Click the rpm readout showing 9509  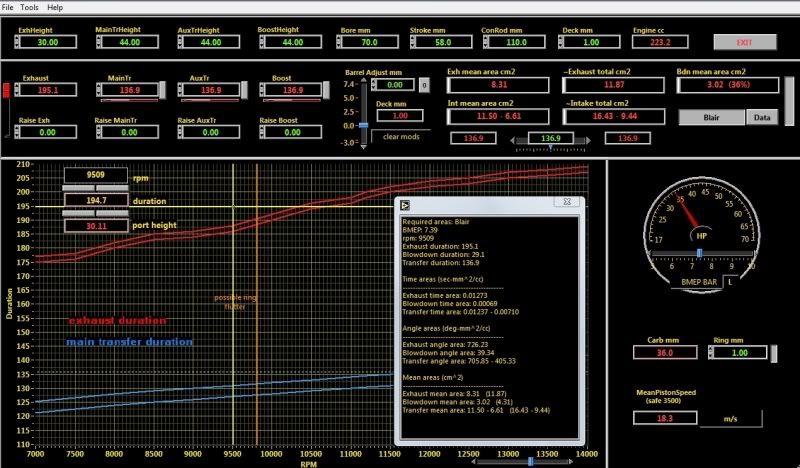(x=96, y=175)
